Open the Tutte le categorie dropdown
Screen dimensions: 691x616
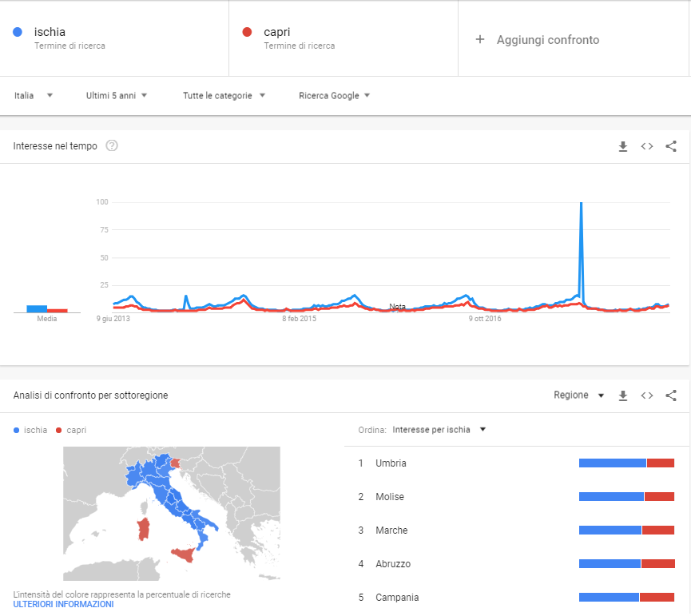tap(224, 96)
